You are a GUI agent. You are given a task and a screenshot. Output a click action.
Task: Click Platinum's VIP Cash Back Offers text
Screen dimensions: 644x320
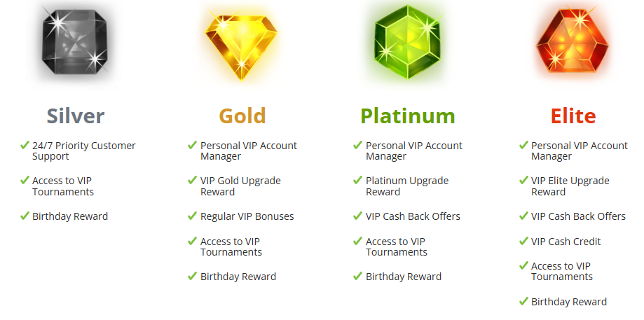(x=413, y=216)
